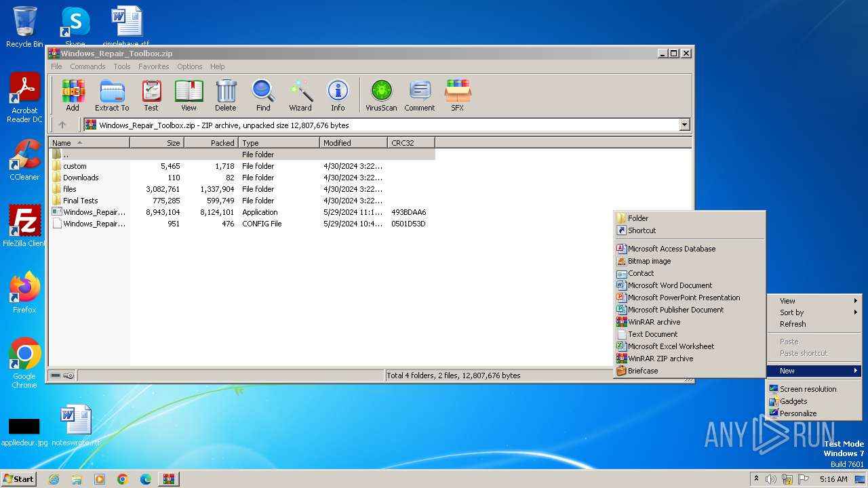The height and width of the screenshot is (488, 868).
Task: Choose Microsoft Excel Worksheet entry
Action: click(x=689, y=346)
